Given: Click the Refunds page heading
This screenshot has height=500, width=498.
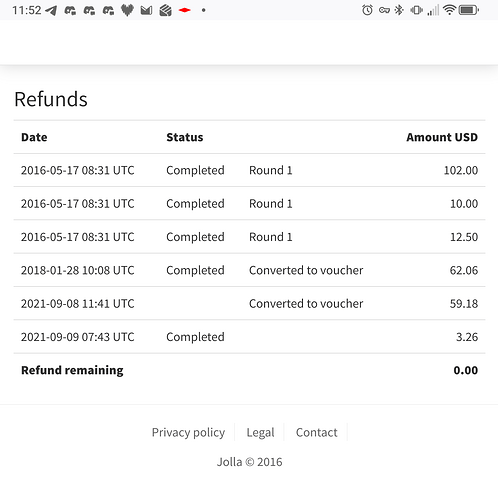Looking at the screenshot, I should [51, 99].
